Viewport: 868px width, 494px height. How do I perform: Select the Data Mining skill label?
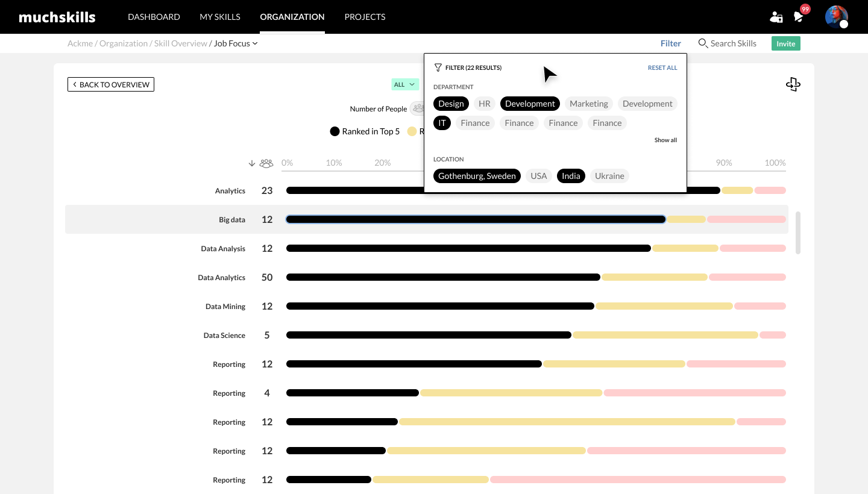pyautogui.click(x=225, y=307)
